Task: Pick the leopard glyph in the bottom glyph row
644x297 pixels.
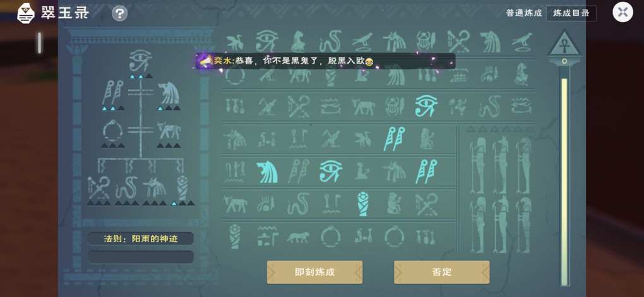Action: (299, 236)
